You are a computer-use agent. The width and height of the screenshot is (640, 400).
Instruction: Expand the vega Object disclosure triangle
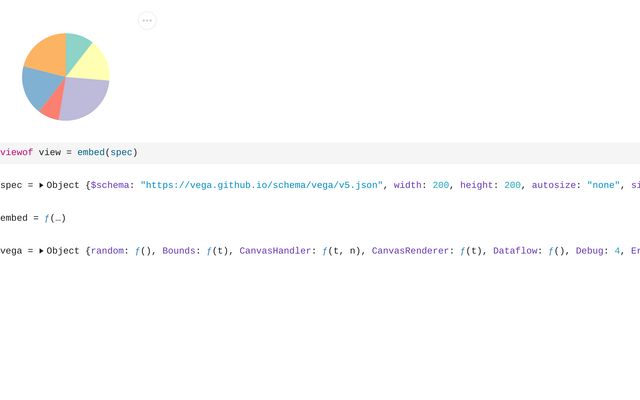[41, 251]
